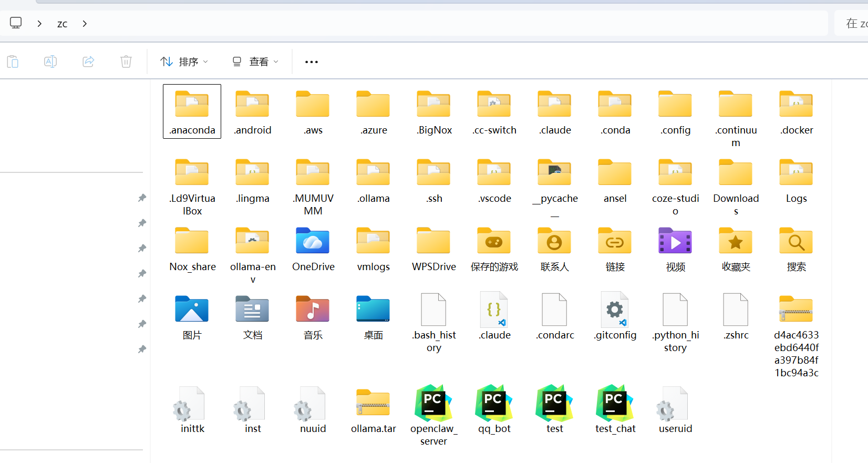
Task: Select the coze-studio folder
Action: 676,186
